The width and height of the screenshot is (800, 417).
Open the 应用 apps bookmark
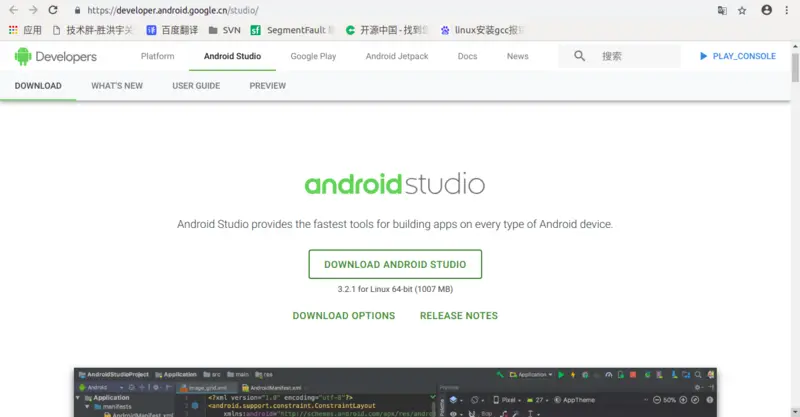[x=25, y=30]
